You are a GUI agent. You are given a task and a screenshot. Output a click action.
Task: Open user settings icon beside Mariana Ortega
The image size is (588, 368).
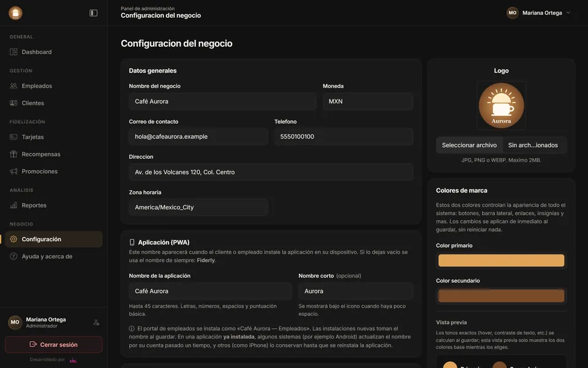(x=96, y=323)
